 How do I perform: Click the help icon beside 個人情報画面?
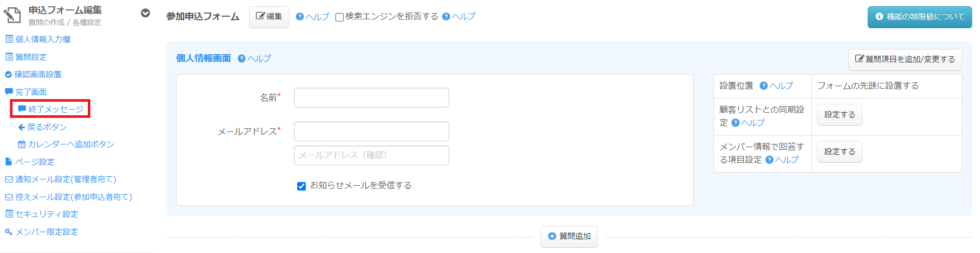[241, 58]
